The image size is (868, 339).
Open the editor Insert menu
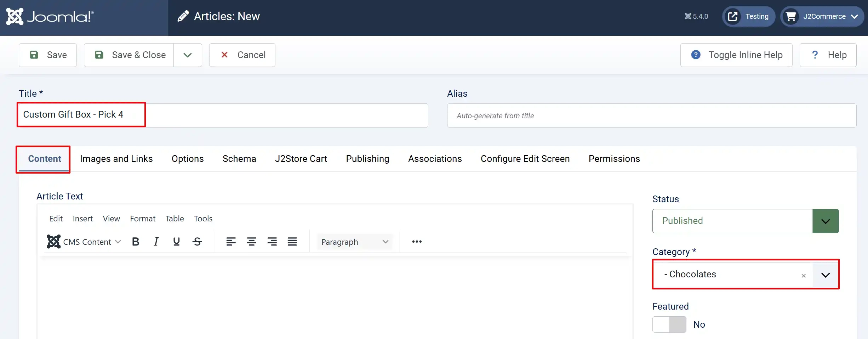(83, 219)
